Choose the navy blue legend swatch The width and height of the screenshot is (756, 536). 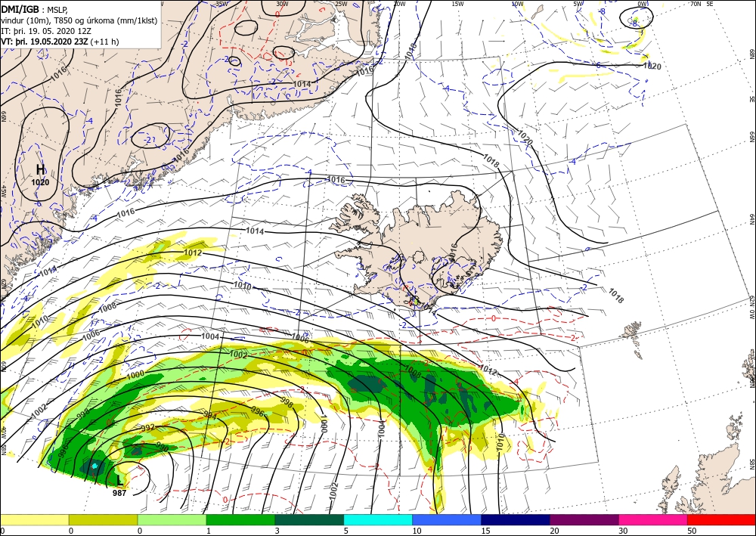(516, 519)
